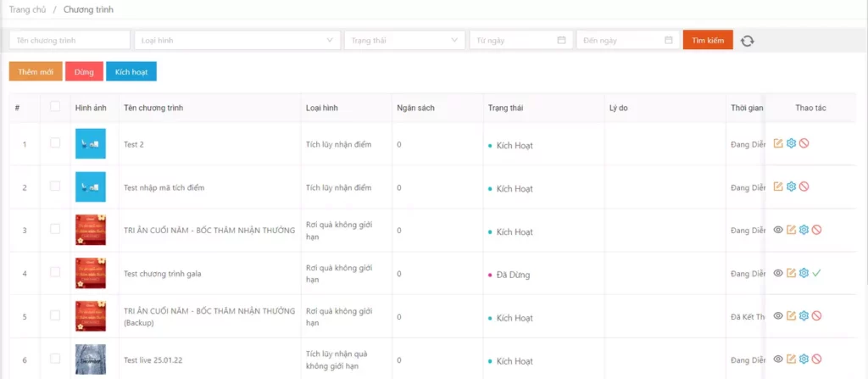Click the settings gear icon in row 5

(804, 316)
